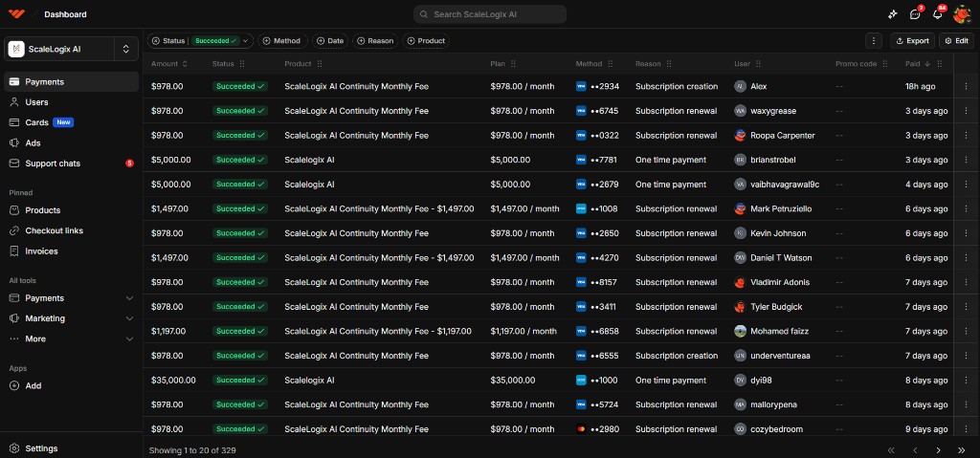
Task: Open Support chats in the sidebar
Action: click(x=71, y=164)
